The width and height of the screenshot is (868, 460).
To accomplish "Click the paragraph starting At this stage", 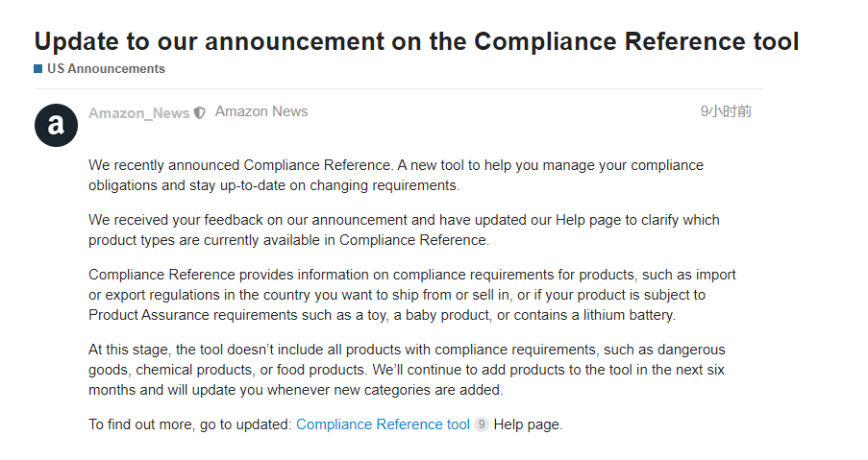I will [407, 370].
